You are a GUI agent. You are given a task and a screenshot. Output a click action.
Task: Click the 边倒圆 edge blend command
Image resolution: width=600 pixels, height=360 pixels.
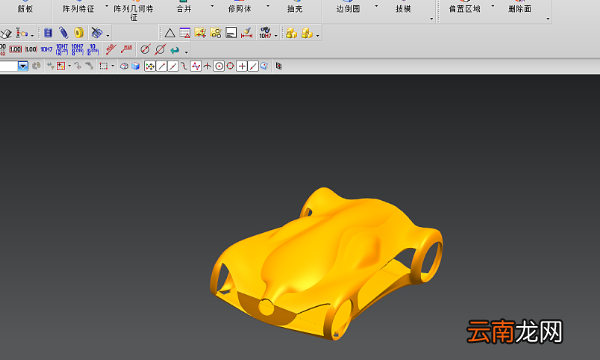tap(348, 8)
